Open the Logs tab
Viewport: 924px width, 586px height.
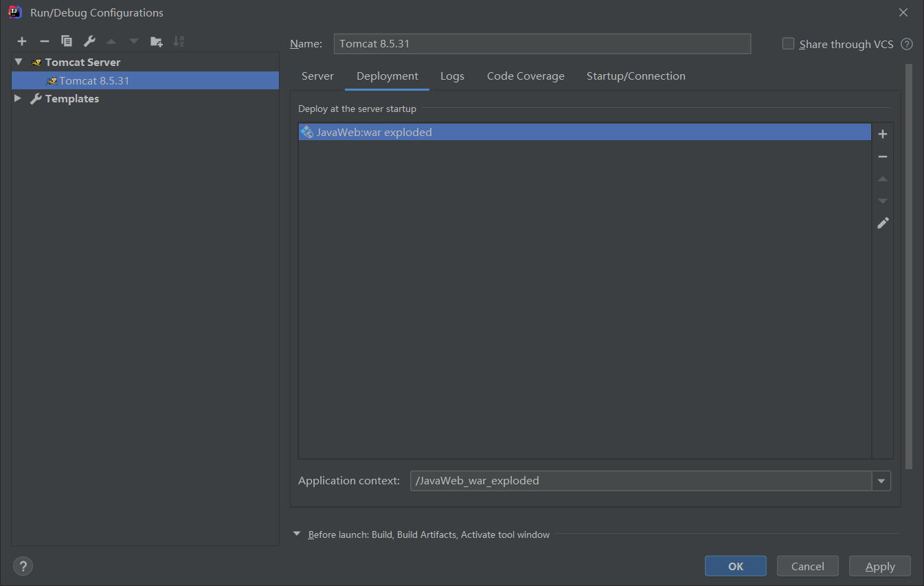[452, 76]
